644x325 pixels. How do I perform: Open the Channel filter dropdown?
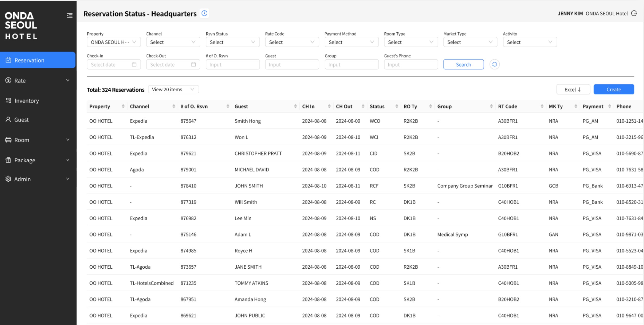click(173, 42)
